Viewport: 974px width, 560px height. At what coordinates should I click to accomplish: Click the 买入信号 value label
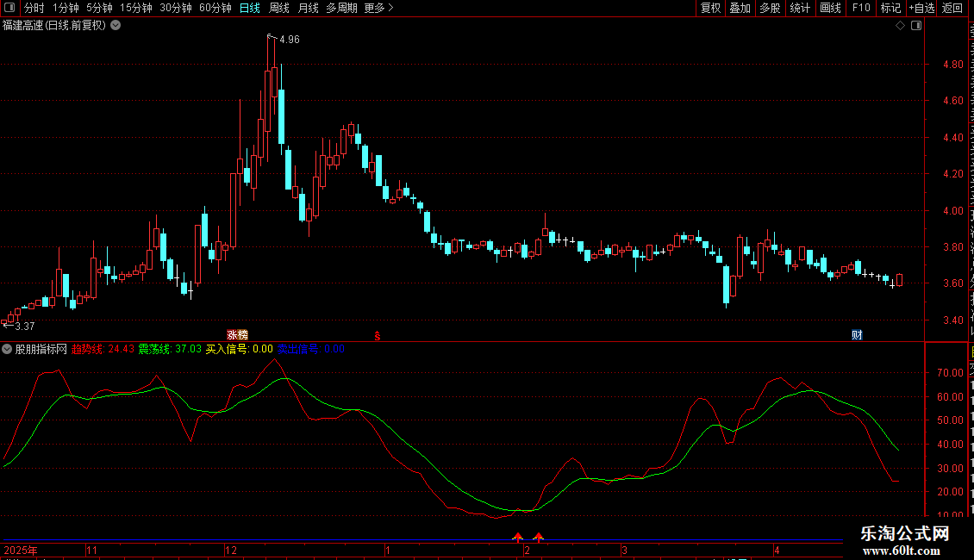click(x=239, y=349)
